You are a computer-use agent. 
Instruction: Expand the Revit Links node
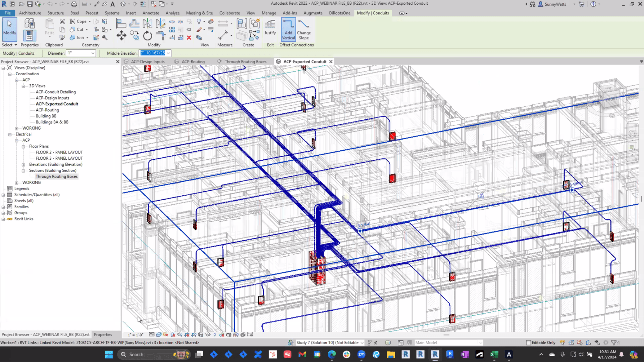tap(3, 219)
